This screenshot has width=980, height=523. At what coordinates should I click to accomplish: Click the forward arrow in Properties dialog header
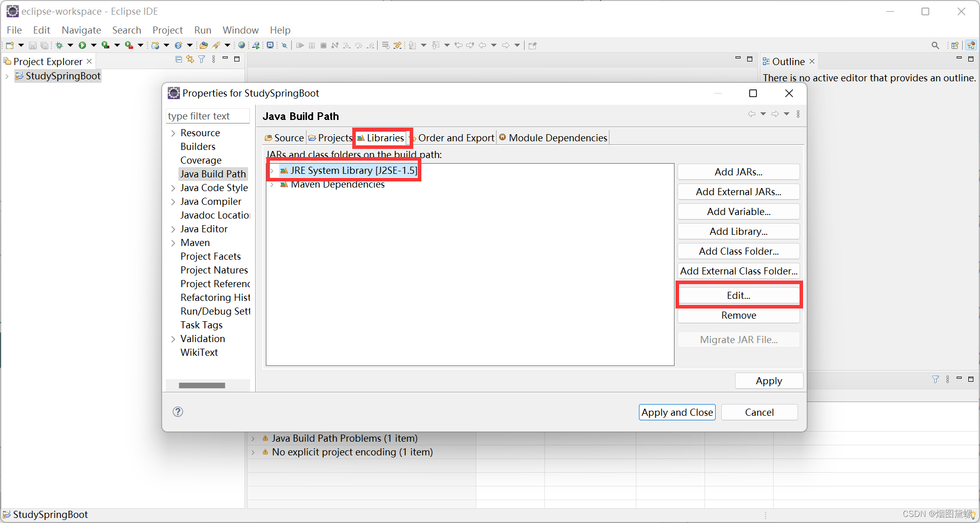tap(775, 114)
